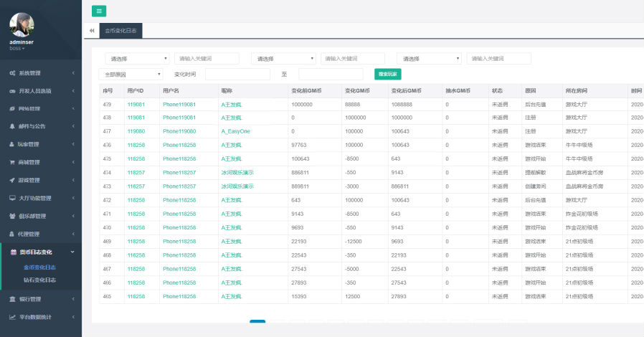Click the green hamburger menu toggle button

pyautogui.click(x=99, y=11)
